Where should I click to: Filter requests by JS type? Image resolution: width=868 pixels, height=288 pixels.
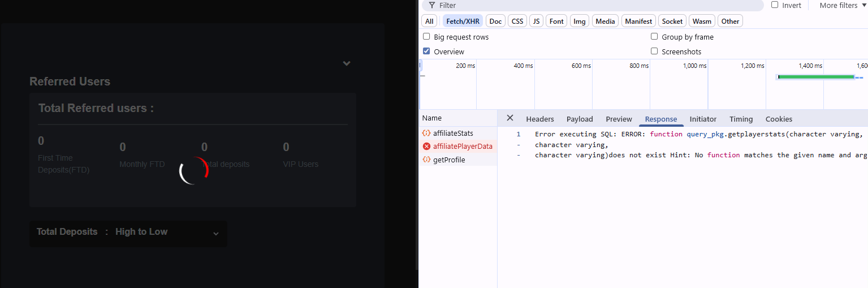click(536, 21)
